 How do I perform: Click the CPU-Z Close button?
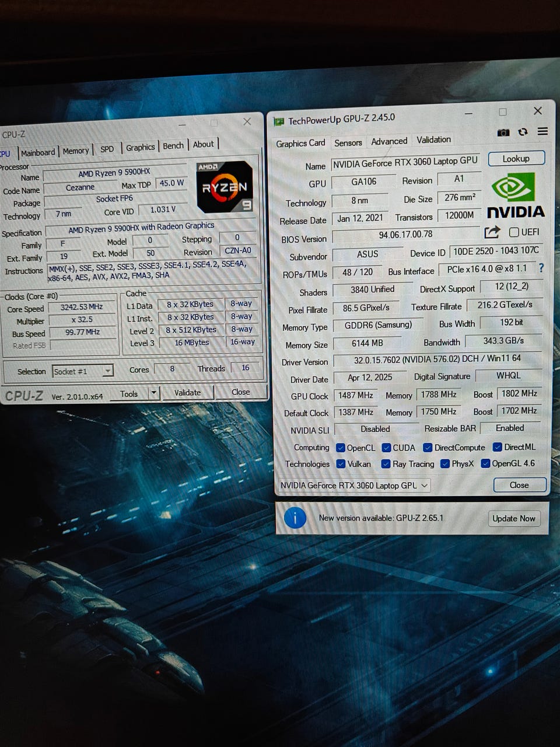[240, 392]
